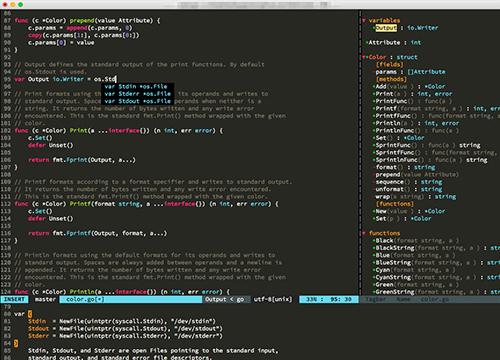Screen dimensions: 500x360
Task: Click the green zoom window button
Action: tap(21, 5)
